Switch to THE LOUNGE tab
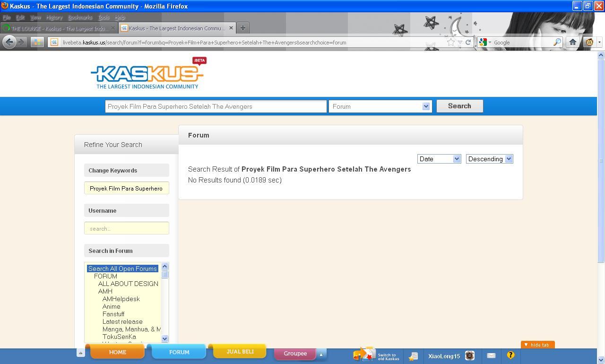This screenshot has height=364, width=605. click(59, 28)
